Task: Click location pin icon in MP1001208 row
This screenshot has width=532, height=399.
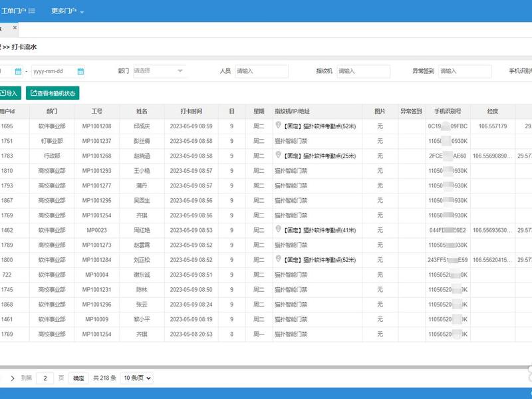Action: click(x=278, y=125)
